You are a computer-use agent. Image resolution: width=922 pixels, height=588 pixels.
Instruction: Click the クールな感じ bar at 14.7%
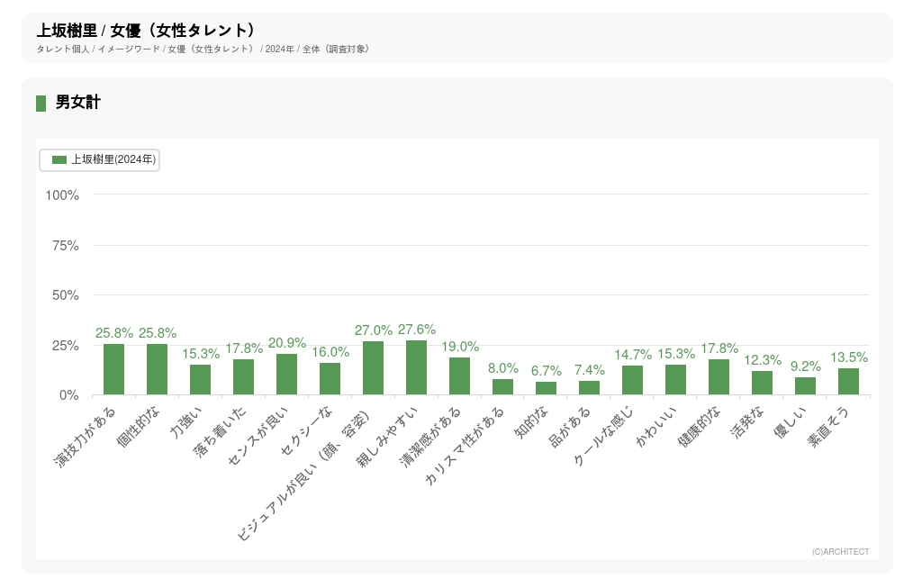(633, 380)
